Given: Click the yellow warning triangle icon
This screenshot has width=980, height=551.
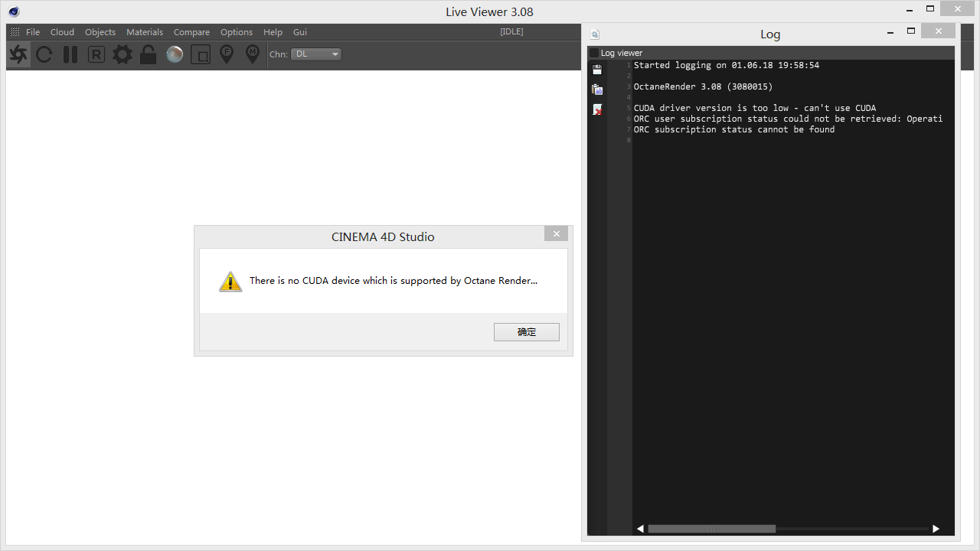Looking at the screenshot, I should (x=230, y=282).
